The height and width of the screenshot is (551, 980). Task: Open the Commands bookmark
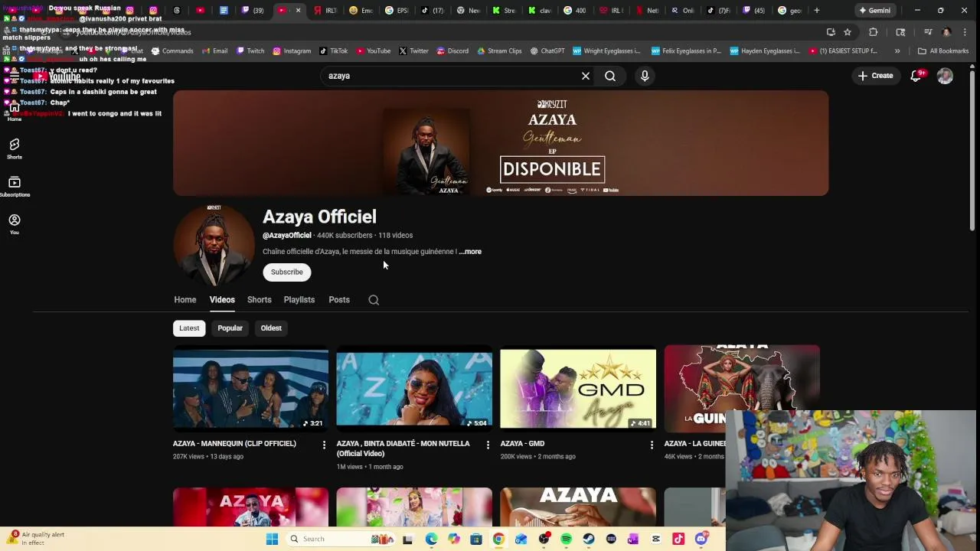click(x=172, y=51)
